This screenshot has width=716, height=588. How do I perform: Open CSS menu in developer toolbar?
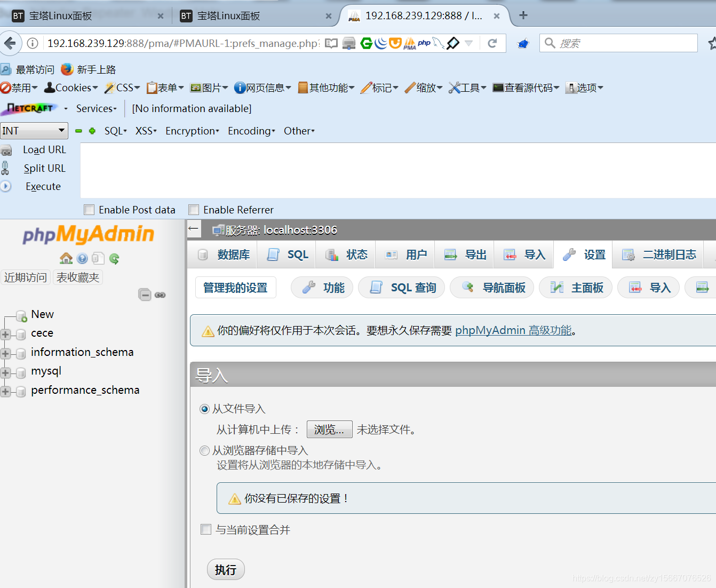coord(122,88)
